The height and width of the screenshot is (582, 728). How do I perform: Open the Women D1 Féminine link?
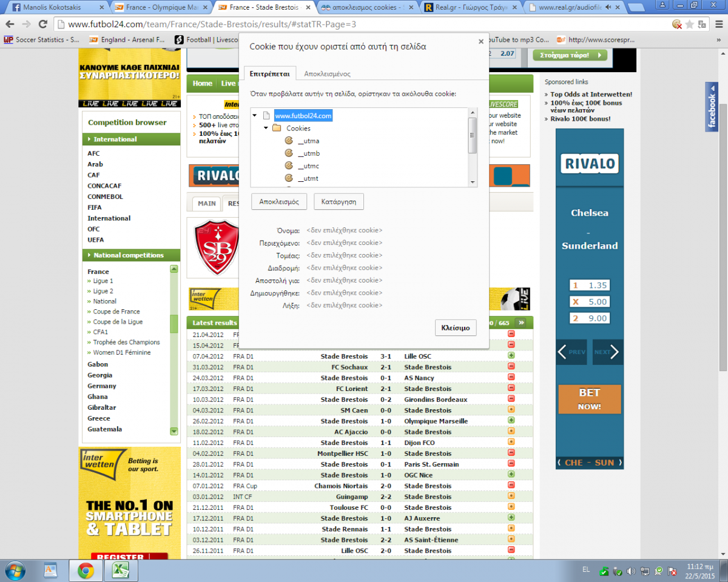(122, 352)
